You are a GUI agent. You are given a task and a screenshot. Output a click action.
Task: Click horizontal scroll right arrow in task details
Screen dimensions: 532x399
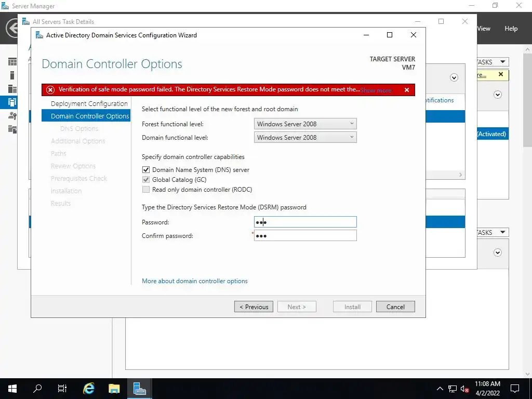click(x=460, y=175)
